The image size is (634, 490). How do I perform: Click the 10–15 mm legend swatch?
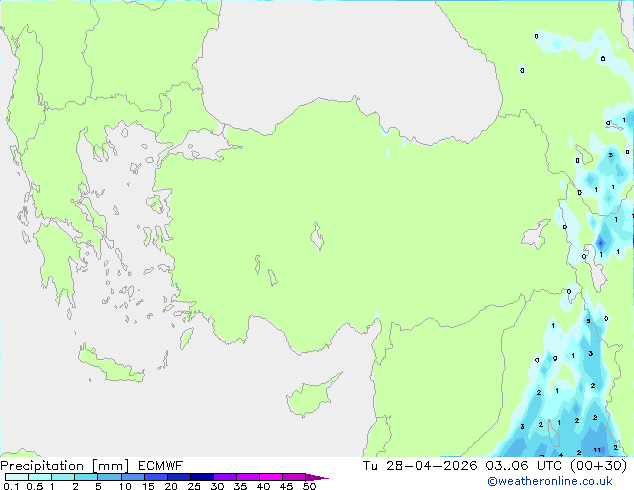pyautogui.click(x=132, y=477)
